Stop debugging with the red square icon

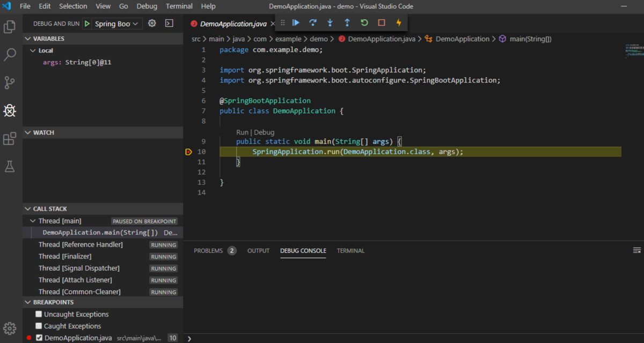click(382, 23)
